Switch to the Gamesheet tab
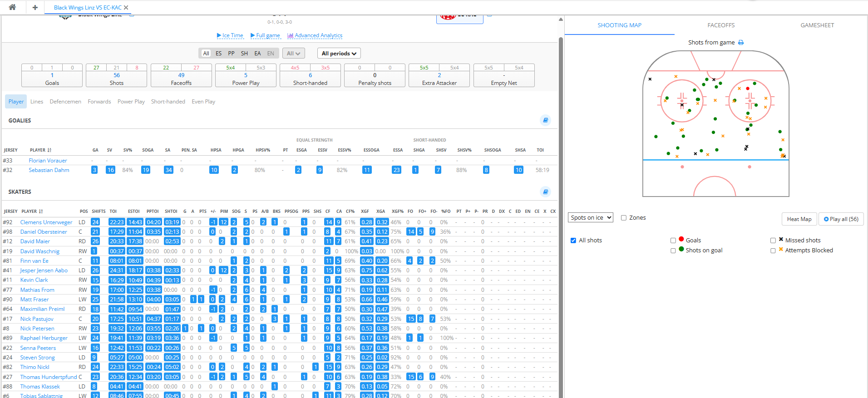 click(x=817, y=25)
